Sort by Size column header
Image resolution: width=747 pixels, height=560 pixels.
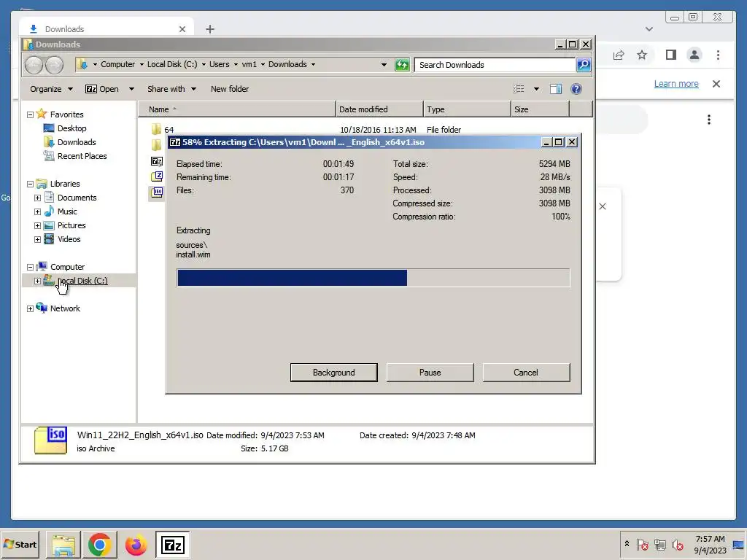(541, 109)
